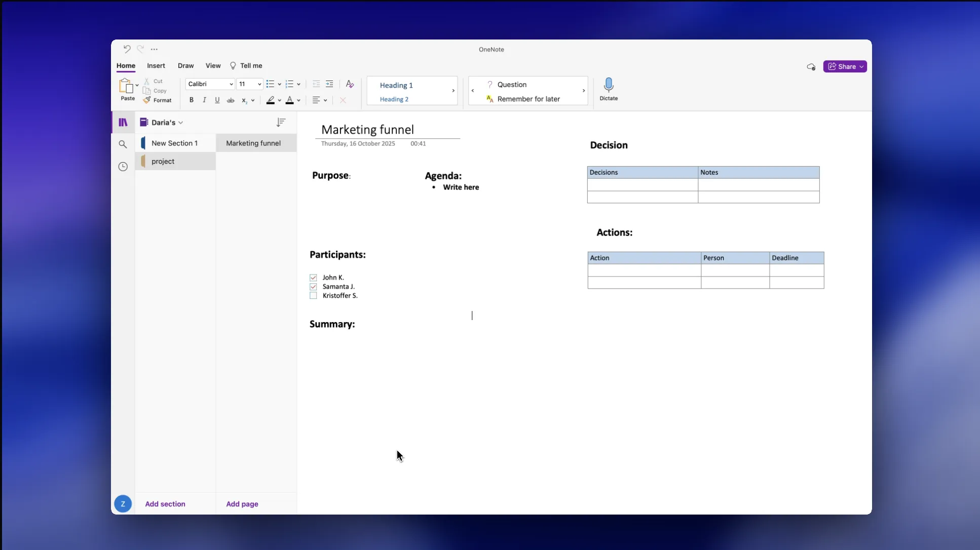Open the Draw tab
The image size is (980, 550).
(x=185, y=65)
